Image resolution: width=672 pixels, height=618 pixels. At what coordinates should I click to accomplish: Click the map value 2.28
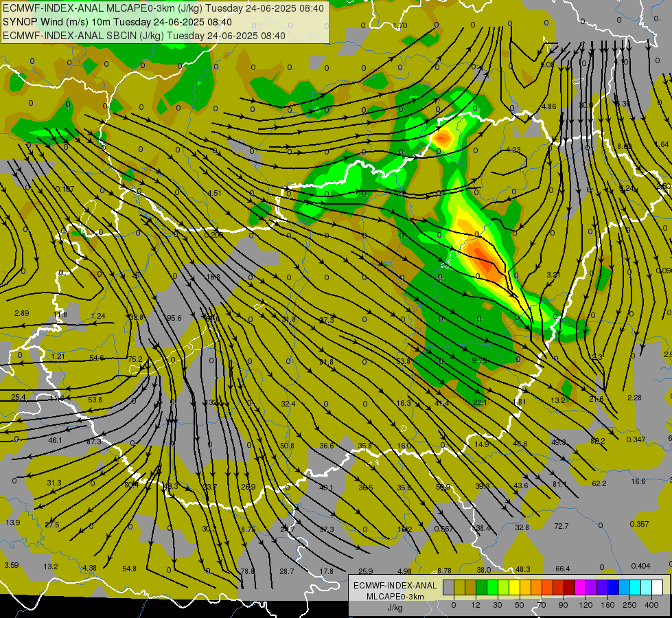[x=634, y=398]
